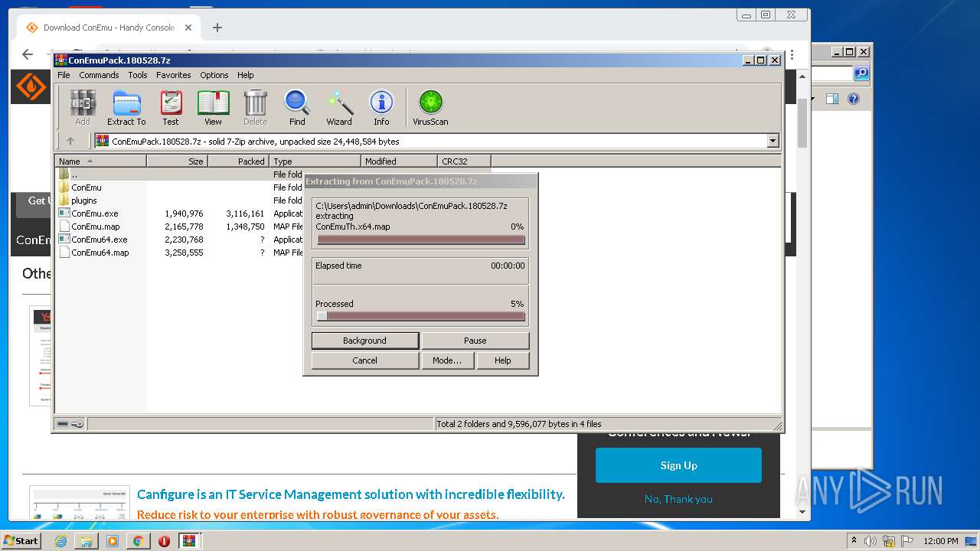This screenshot has width=980, height=551.
Task: Click the help icon in background Explorer window
Action: pyautogui.click(x=854, y=99)
